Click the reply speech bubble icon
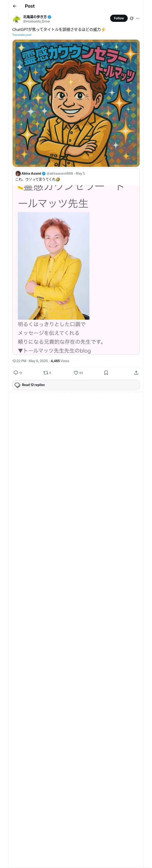The width and height of the screenshot is (152, 868). click(x=16, y=373)
